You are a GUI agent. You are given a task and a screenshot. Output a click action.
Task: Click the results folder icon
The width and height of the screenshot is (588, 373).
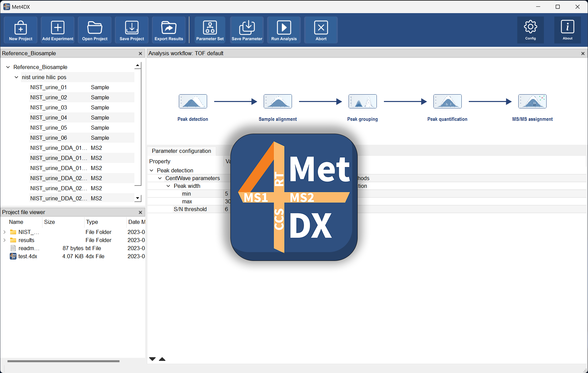[13, 240]
